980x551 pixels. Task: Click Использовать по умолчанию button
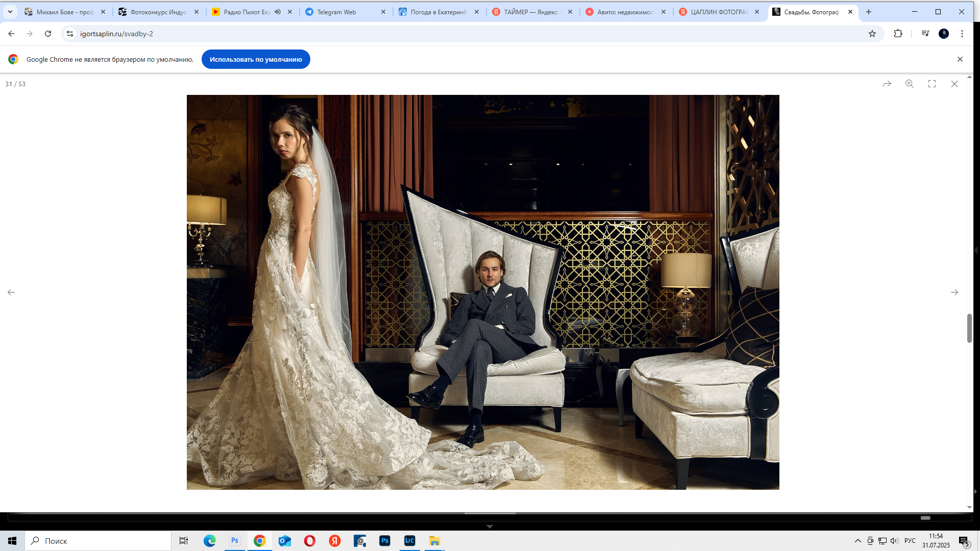(x=256, y=59)
